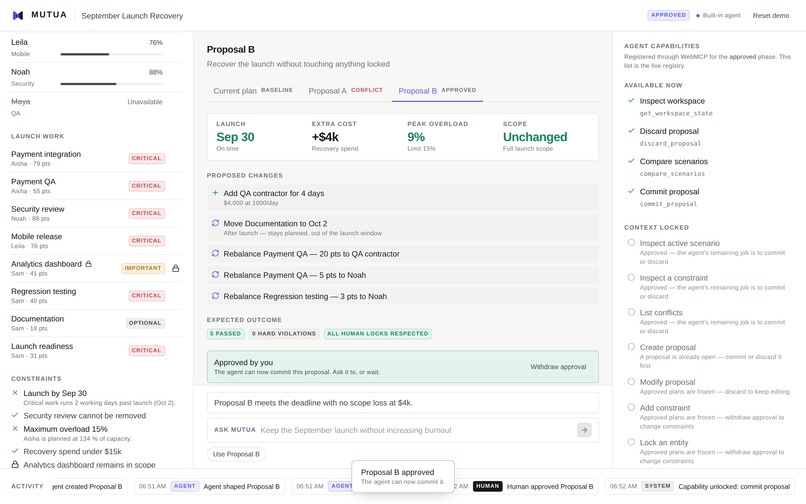Image resolution: width=806 pixels, height=504 pixels.
Task: Click lock icon on Analytics dashboard remains in scope
Action: [15, 464]
